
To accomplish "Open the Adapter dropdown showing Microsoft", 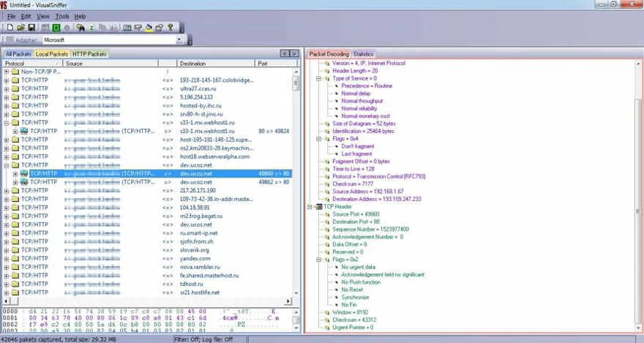I will pos(179,39).
